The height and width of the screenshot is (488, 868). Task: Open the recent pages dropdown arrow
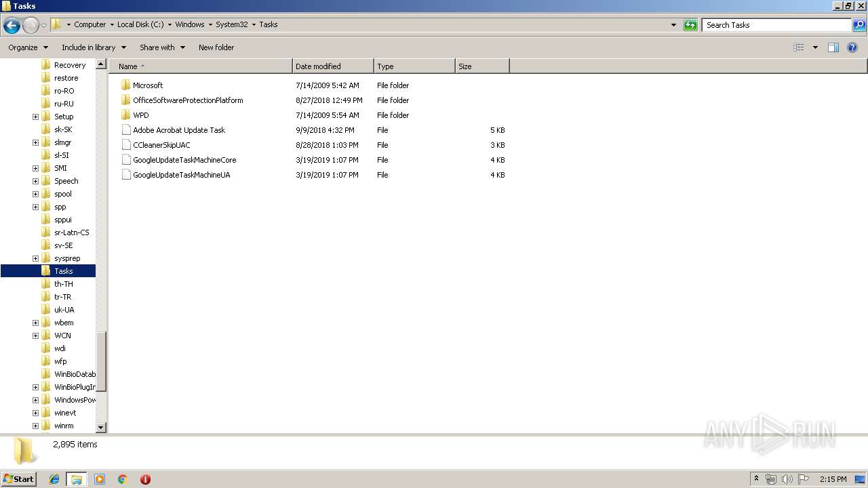tap(43, 26)
